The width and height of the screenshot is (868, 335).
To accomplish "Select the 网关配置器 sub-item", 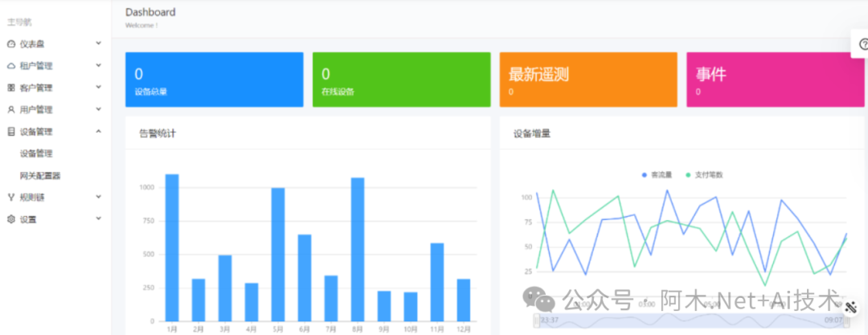I will [40, 175].
